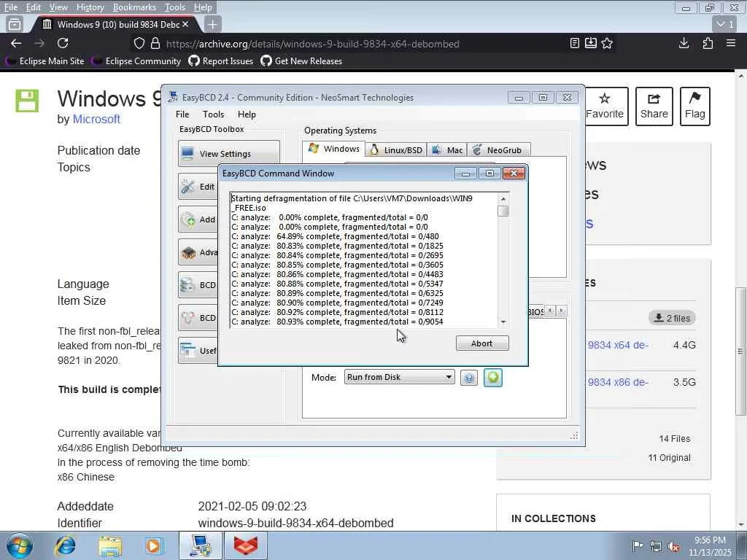Screen dimensions: 747x560
Task: Close the Windows 9 build 9834 tab
Action: click(x=185, y=24)
